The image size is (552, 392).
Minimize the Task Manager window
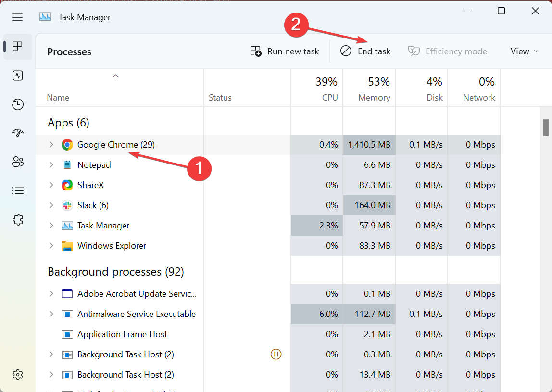coord(468,11)
